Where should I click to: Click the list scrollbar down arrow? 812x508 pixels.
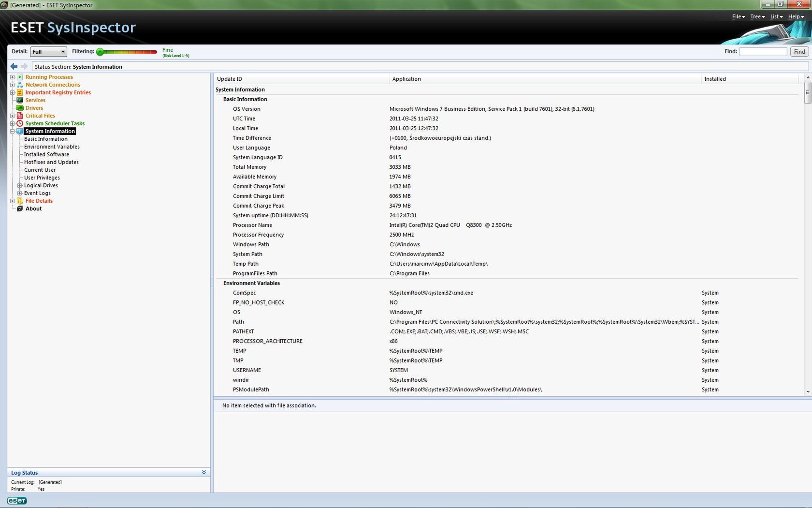[807, 391]
